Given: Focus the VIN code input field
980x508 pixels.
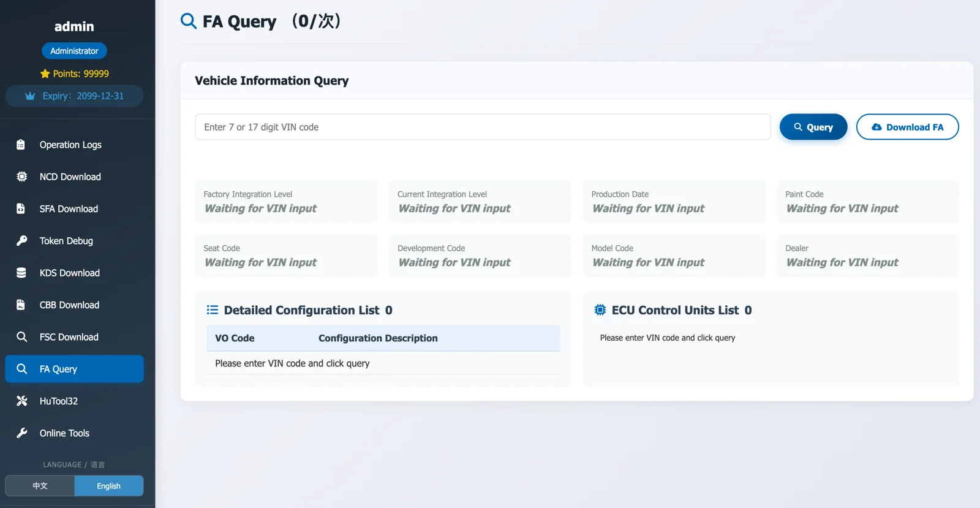Looking at the screenshot, I should coord(483,127).
